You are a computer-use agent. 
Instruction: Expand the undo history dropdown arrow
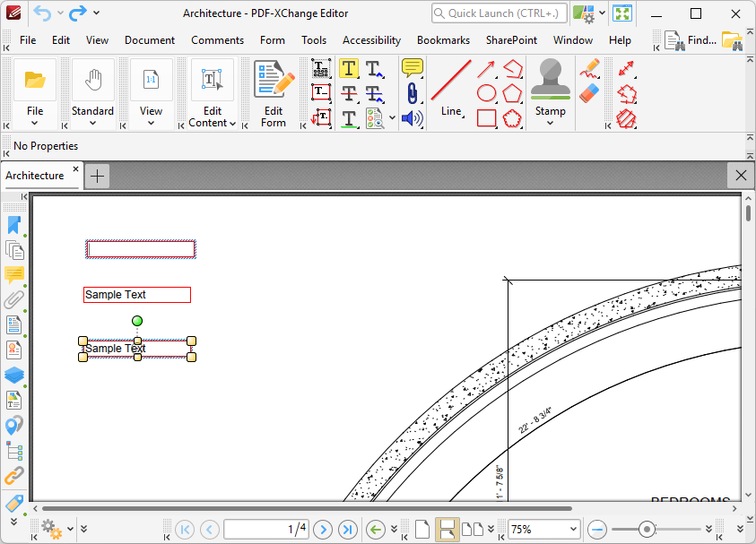[60, 13]
